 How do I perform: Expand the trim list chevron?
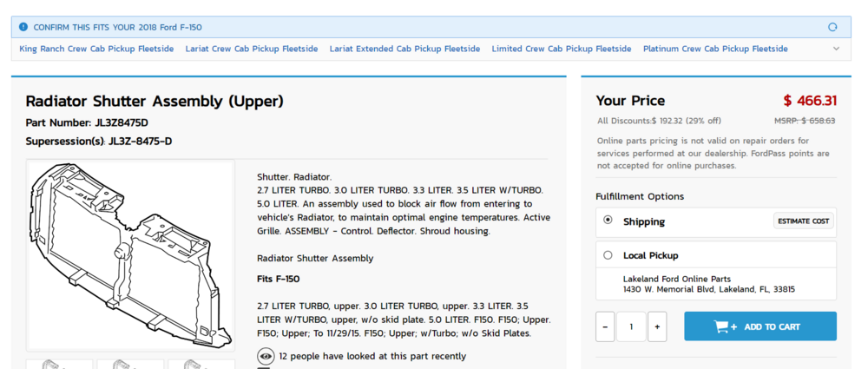point(837,49)
